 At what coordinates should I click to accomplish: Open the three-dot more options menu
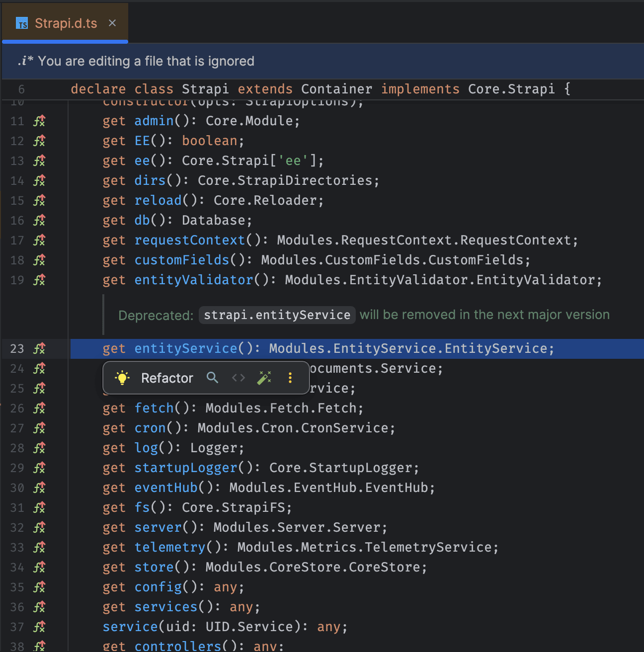(290, 378)
